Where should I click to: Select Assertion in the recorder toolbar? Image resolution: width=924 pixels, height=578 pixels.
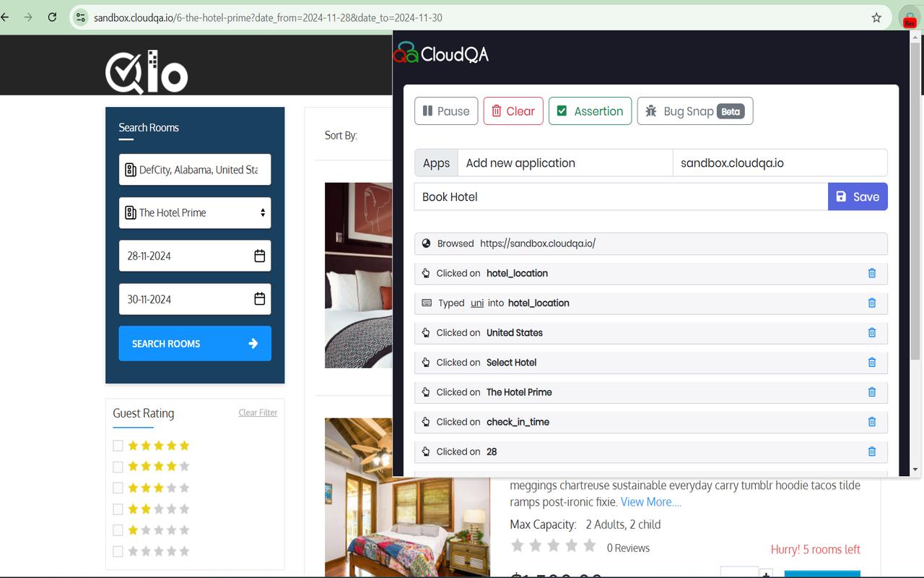pyautogui.click(x=590, y=111)
